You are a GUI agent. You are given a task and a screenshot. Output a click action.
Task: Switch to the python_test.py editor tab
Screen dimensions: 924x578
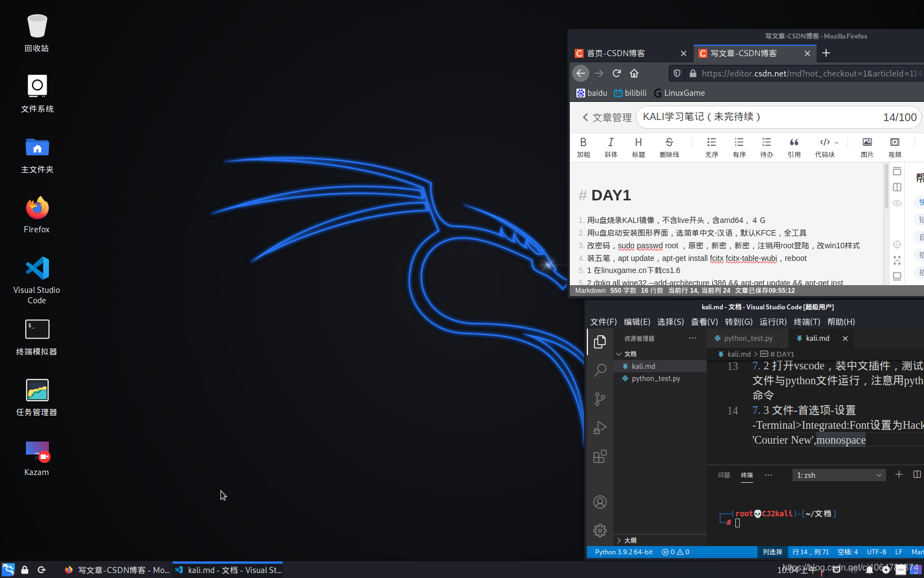click(x=747, y=339)
